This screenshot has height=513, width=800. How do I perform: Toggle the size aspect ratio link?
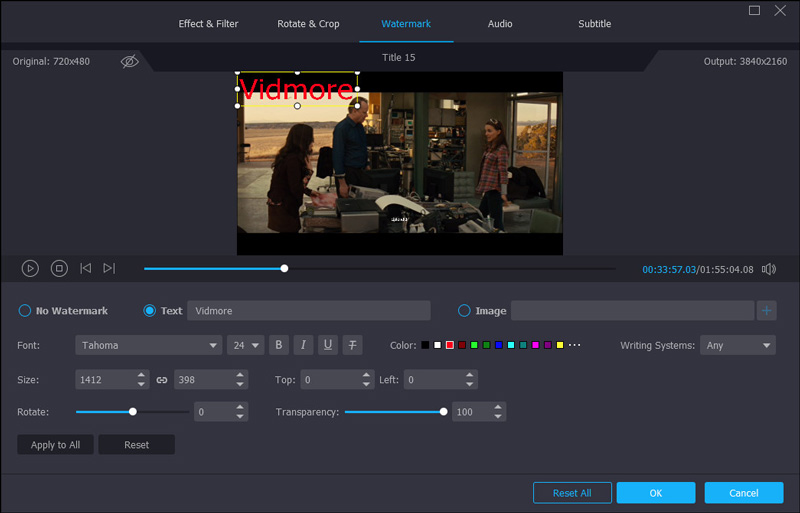click(162, 380)
